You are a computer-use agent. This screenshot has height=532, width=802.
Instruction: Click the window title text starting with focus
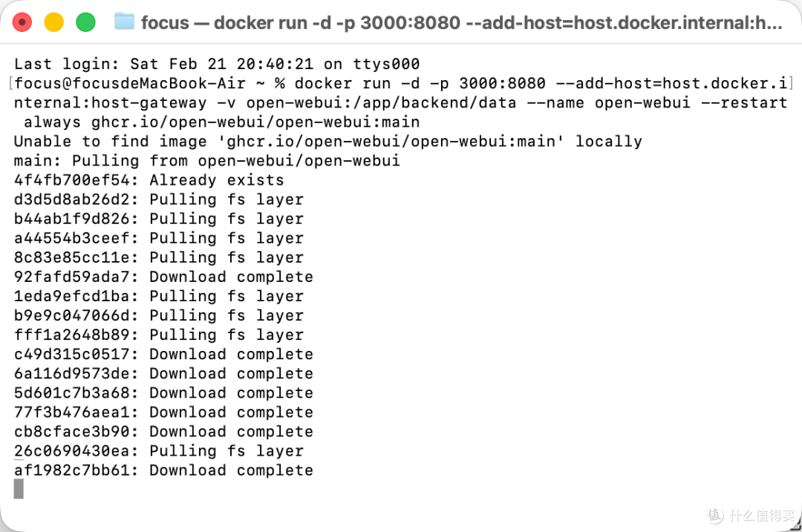(x=461, y=22)
